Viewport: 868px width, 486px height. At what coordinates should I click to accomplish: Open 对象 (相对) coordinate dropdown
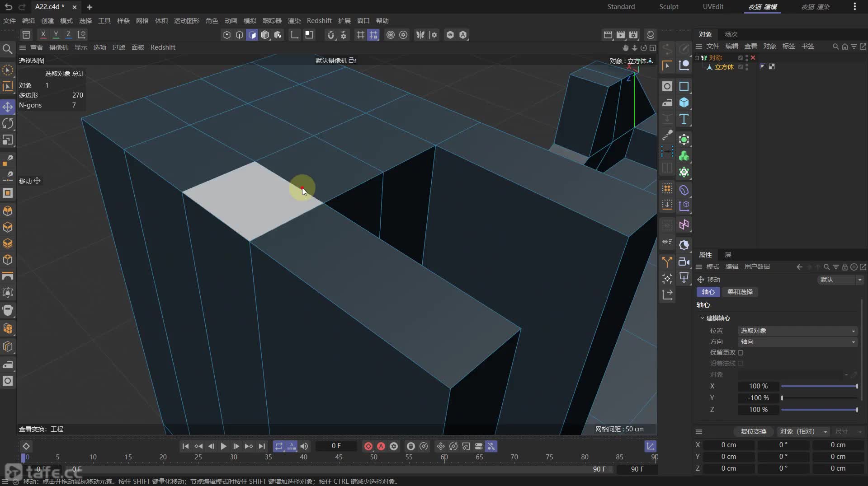tap(803, 431)
